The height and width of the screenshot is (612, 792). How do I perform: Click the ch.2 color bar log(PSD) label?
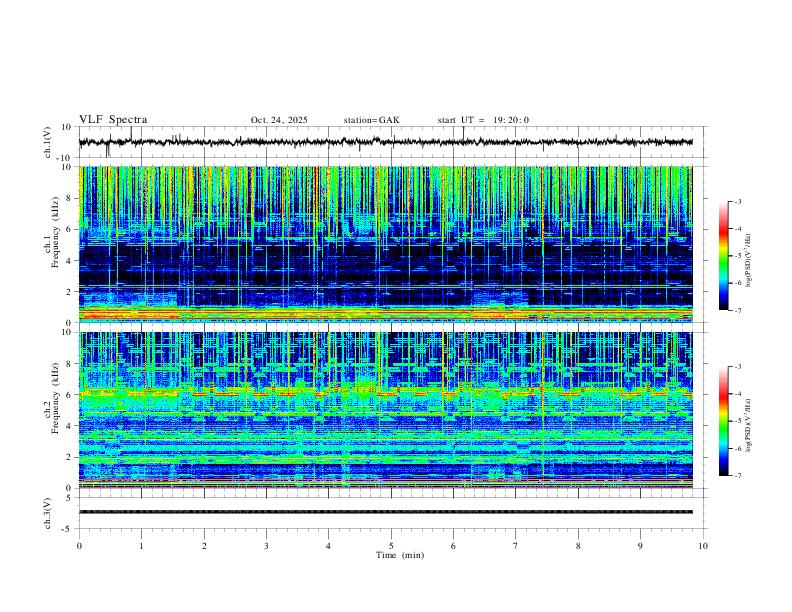(750, 426)
